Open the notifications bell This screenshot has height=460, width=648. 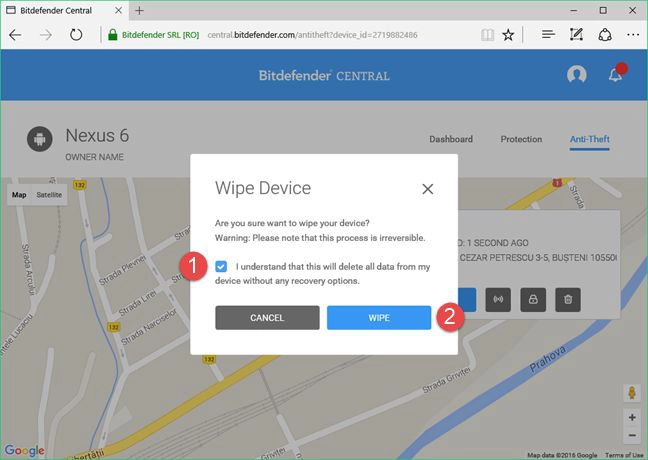[615, 75]
